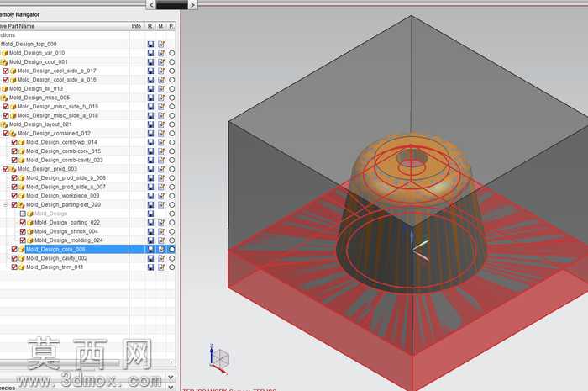Click the modified icon for Mold_Design_top_000
This screenshot has height=391, width=588.
point(161,44)
